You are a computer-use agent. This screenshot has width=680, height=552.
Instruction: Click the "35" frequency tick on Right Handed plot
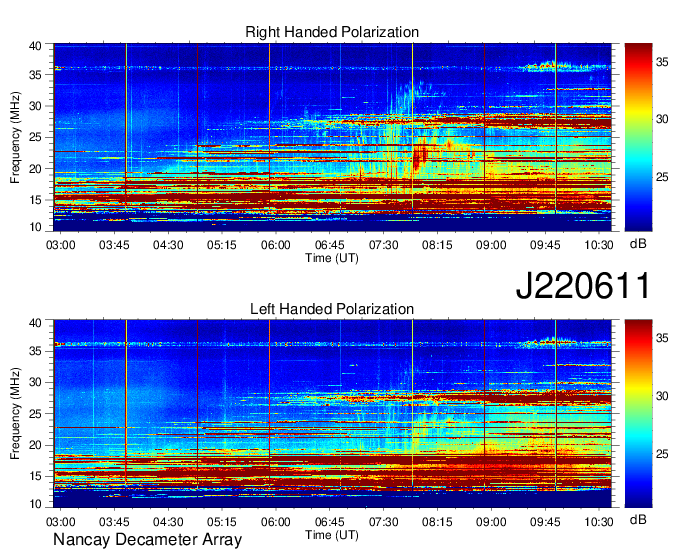click(x=36, y=75)
